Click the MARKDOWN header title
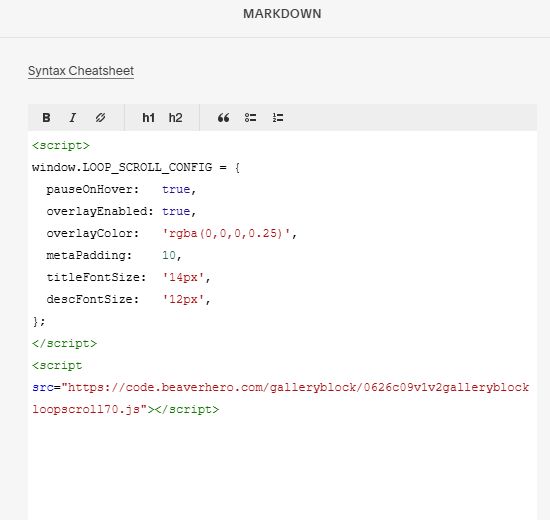Image resolution: width=550 pixels, height=520 pixels. (282, 14)
